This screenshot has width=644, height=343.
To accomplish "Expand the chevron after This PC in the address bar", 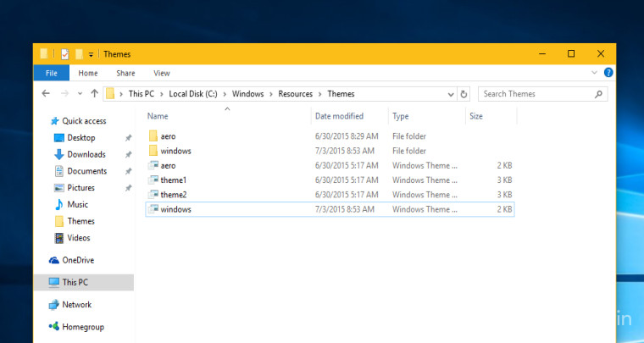I will [x=161, y=94].
